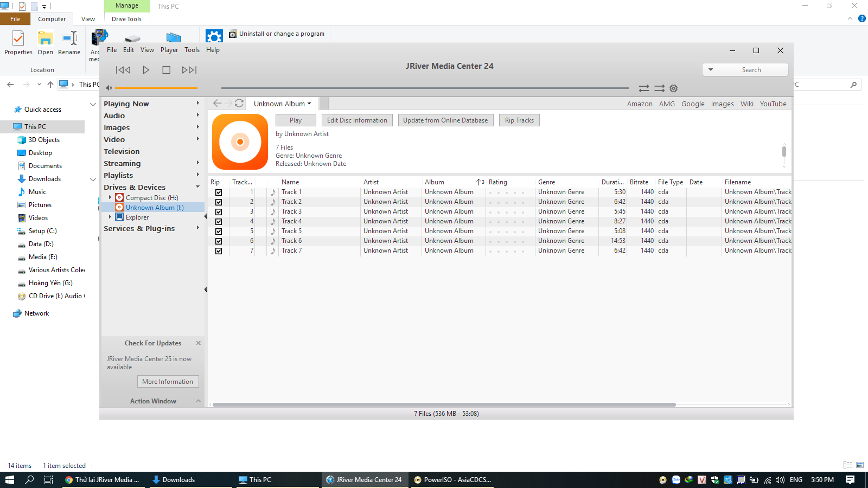Image resolution: width=868 pixels, height=488 pixels.
Task: Uncheck the Rip checkbox for Track 7
Action: (219, 251)
